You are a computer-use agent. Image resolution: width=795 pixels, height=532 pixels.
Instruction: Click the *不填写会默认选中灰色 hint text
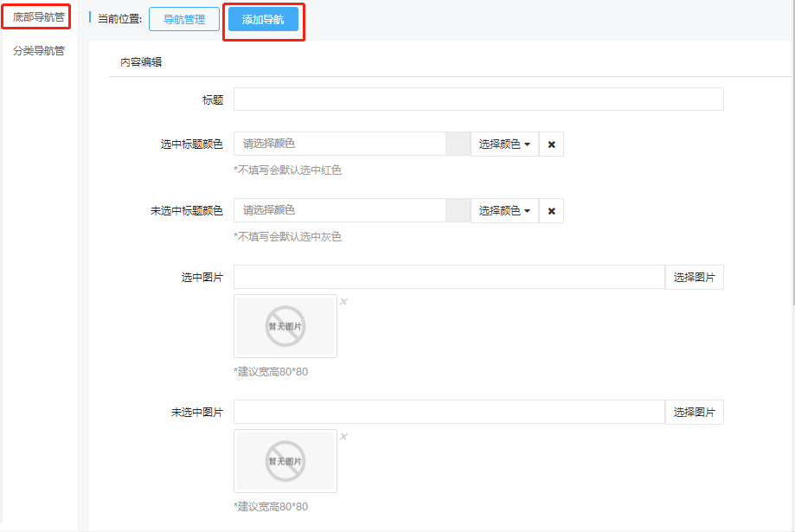coord(287,236)
